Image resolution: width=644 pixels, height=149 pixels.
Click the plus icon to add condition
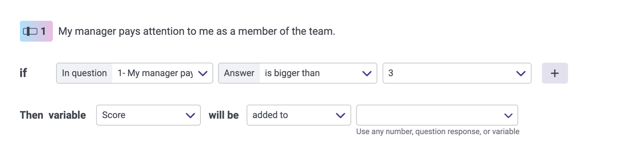555,73
